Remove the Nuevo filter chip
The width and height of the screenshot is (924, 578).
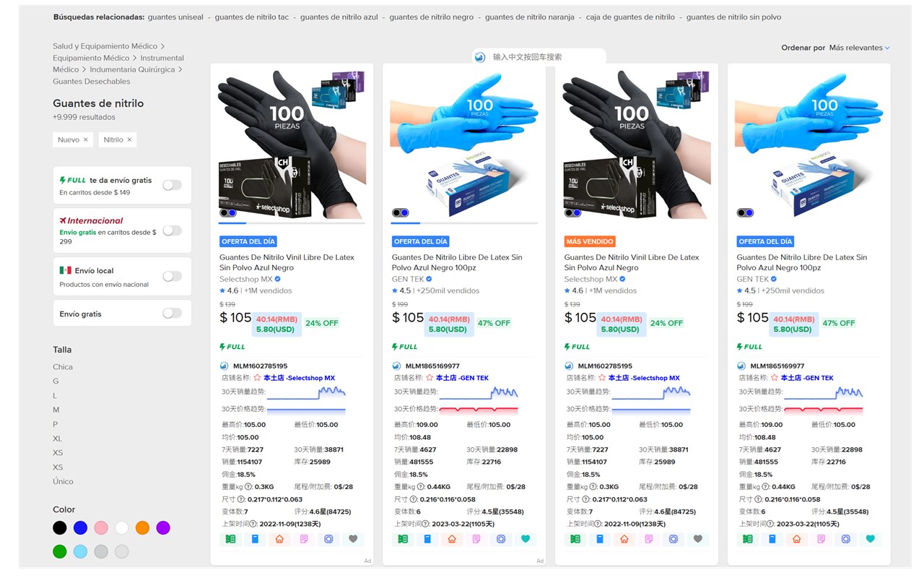[85, 140]
